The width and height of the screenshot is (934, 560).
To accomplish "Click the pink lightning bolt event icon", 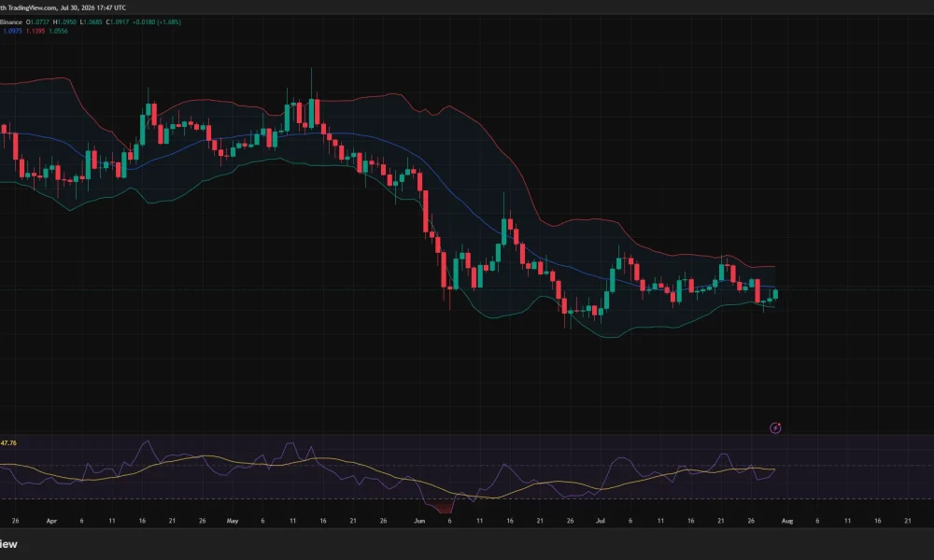I will pyautogui.click(x=775, y=427).
